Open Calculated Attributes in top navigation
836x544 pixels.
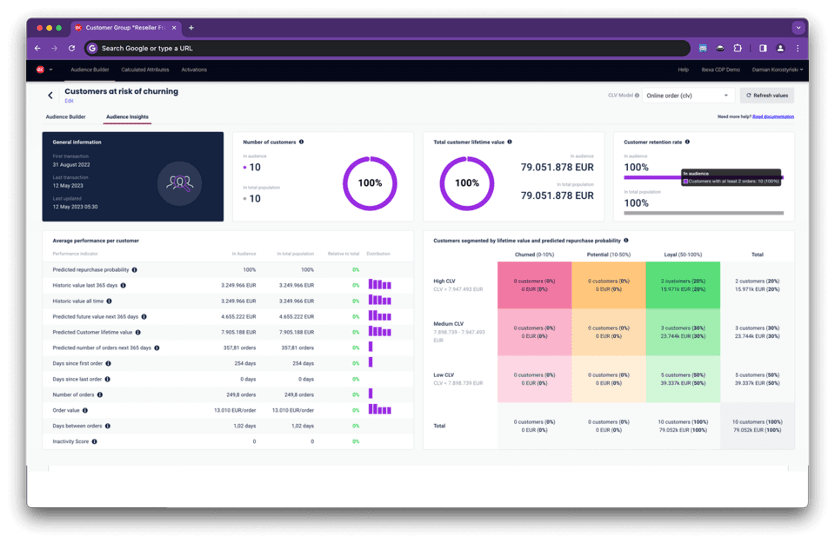(145, 70)
